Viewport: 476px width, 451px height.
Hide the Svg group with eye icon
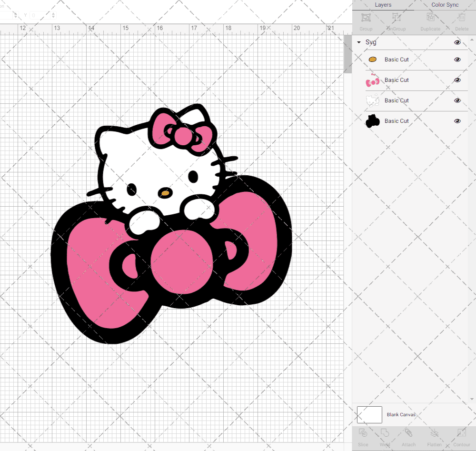[x=457, y=42]
